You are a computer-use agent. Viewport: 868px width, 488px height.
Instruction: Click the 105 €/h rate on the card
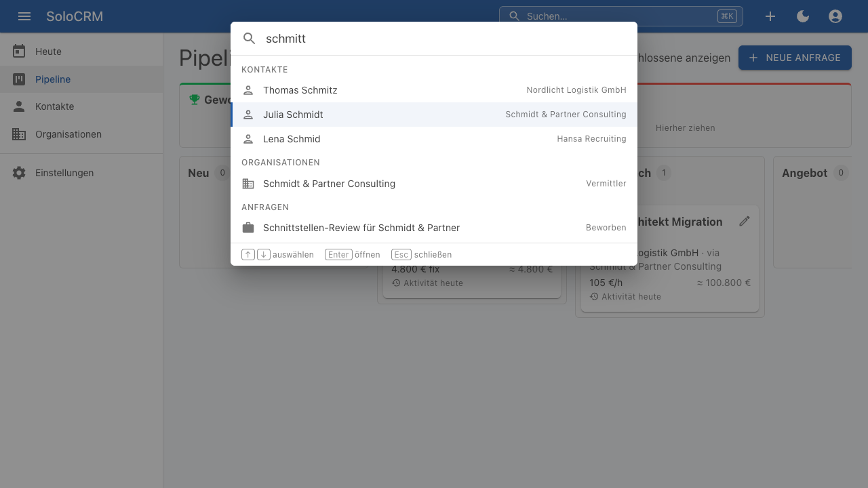pyautogui.click(x=606, y=283)
